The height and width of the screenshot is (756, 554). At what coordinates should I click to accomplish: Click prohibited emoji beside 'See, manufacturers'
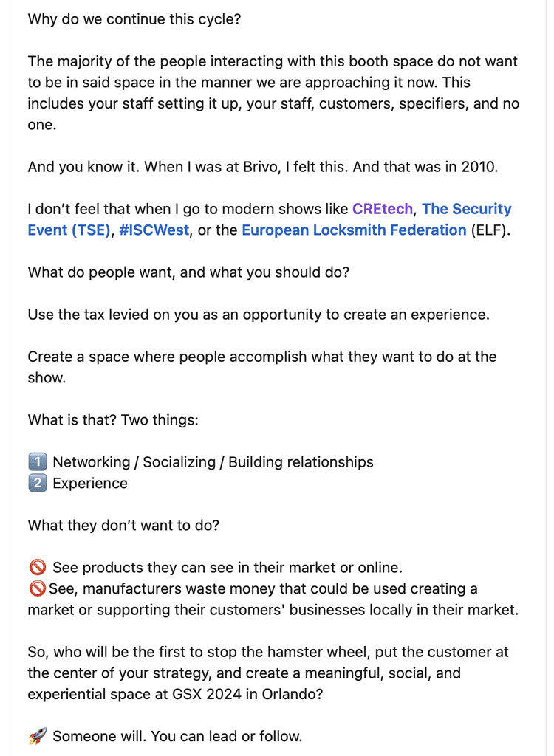pos(38,588)
